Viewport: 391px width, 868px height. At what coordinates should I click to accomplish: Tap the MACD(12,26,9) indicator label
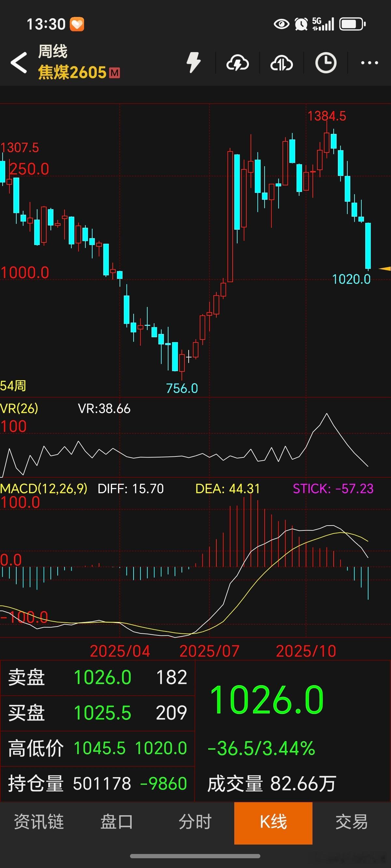point(44,489)
